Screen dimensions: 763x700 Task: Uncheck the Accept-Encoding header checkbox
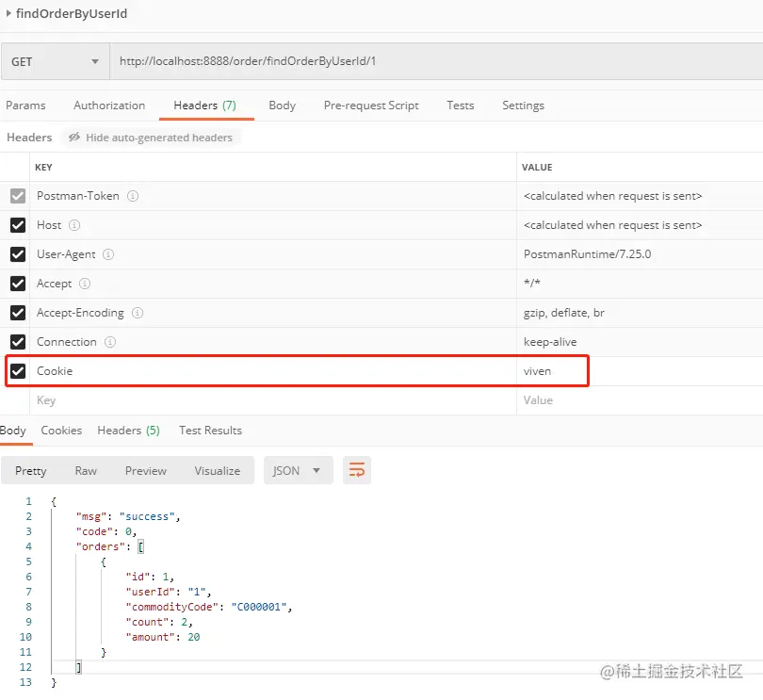tap(18, 313)
